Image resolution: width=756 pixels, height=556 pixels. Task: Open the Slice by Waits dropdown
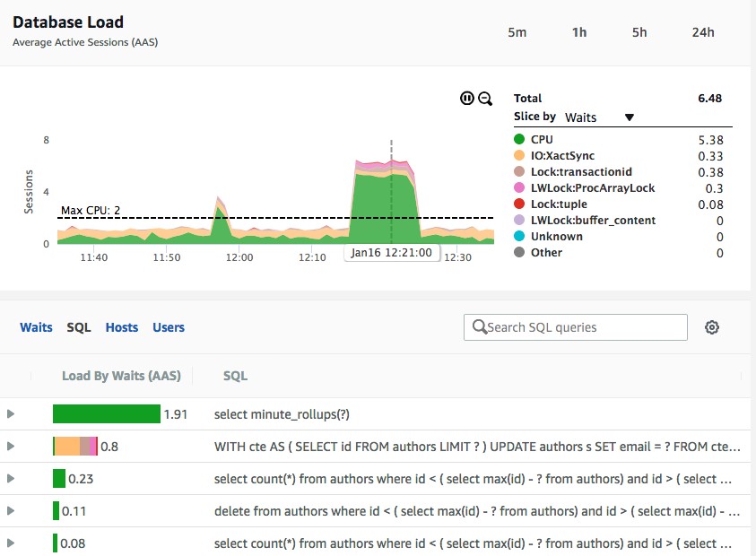pos(598,117)
